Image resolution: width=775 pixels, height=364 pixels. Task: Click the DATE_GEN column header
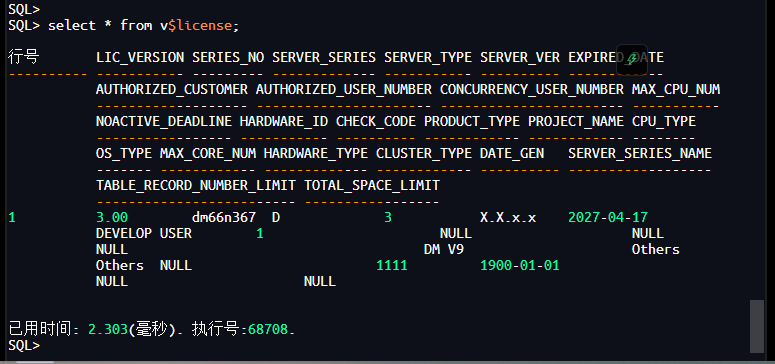pyautogui.click(x=512, y=153)
